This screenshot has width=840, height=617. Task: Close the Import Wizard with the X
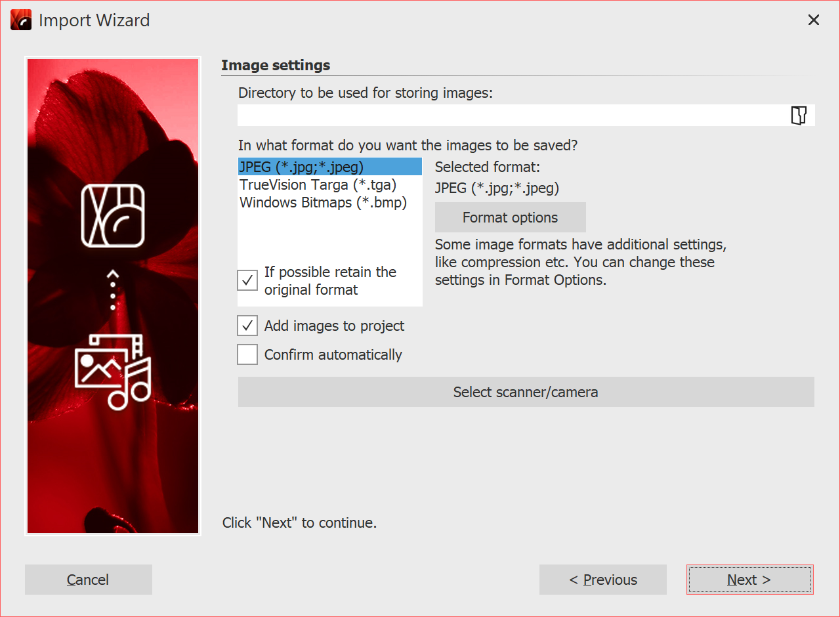coord(814,20)
